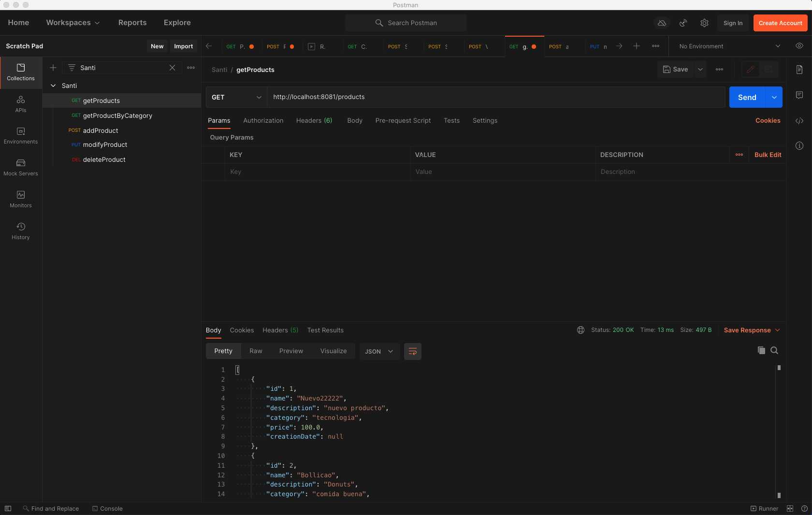Toggle the response line wrap button
The width and height of the screenshot is (812, 515).
tap(412, 352)
